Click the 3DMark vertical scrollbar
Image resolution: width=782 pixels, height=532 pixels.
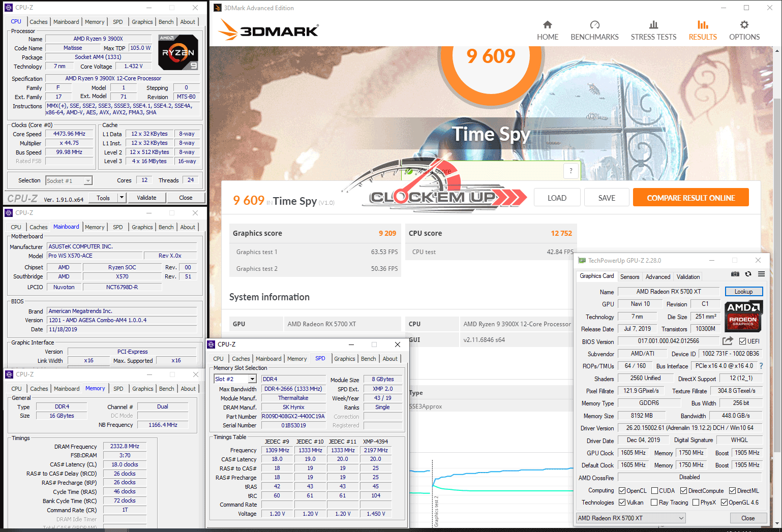click(777, 254)
